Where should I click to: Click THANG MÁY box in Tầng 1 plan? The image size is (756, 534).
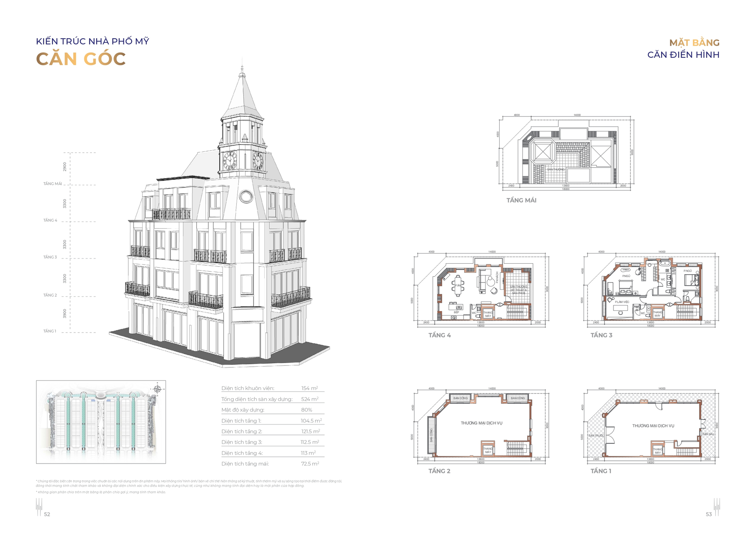(x=657, y=451)
